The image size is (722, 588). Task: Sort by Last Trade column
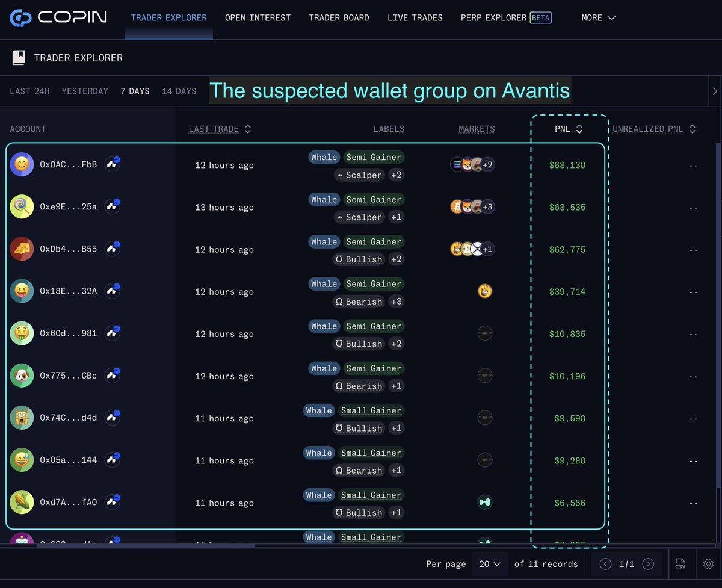pyautogui.click(x=220, y=129)
